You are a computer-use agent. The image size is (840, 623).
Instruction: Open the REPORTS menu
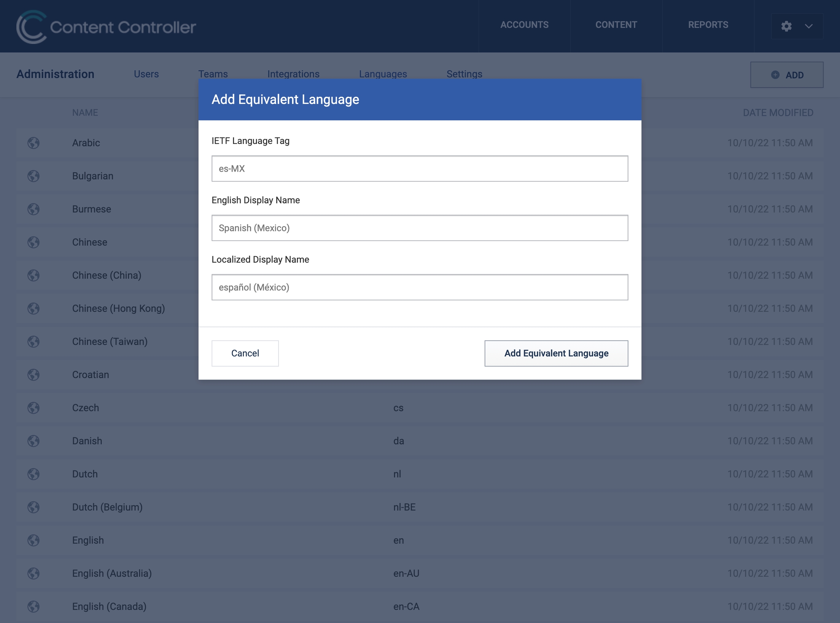(x=708, y=25)
